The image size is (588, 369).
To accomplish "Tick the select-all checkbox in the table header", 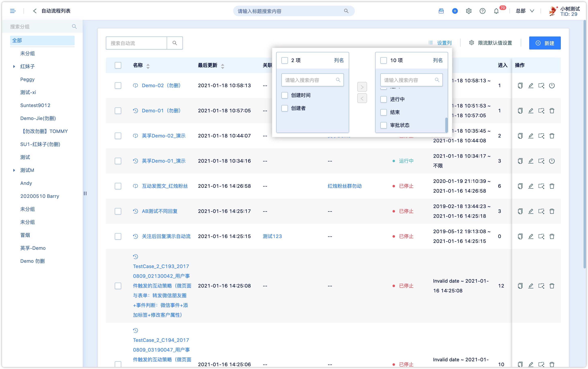I will 118,65.
